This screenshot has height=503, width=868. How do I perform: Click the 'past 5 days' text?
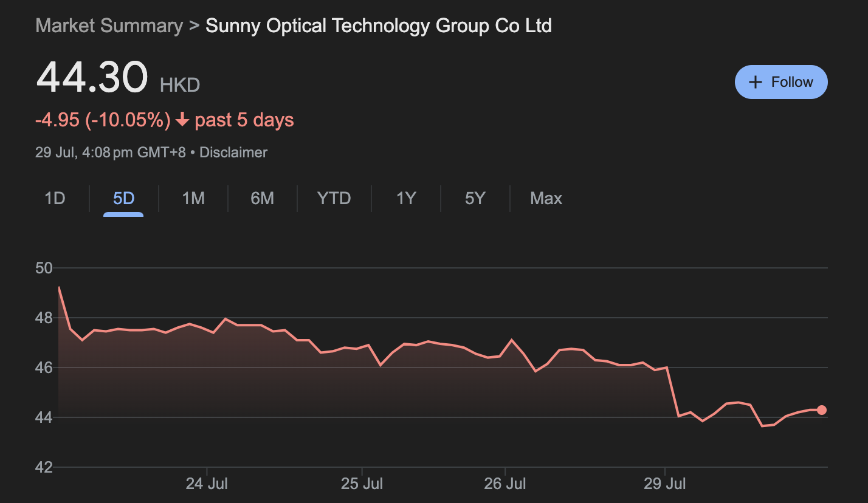click(x=244, y=120)
